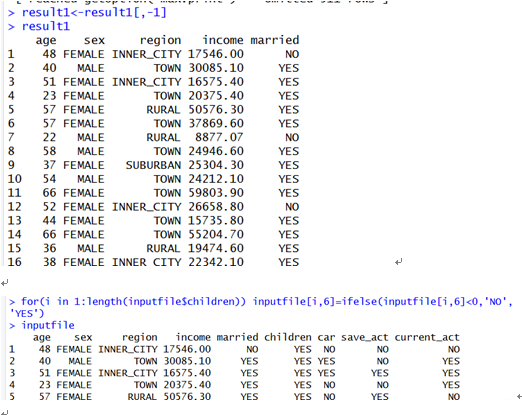The height and width of the screenshot is (415, 522).
Task: Click 17546.00 in the inputfile table
Action: pos(187,349)
